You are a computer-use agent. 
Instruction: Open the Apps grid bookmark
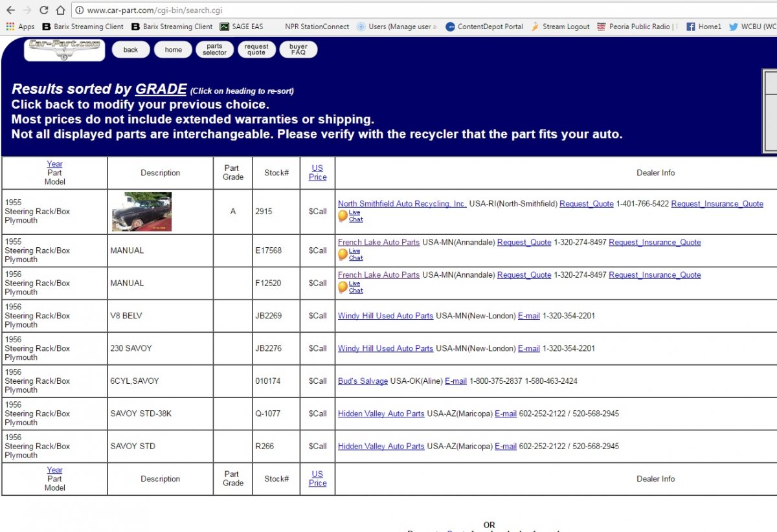20,27
